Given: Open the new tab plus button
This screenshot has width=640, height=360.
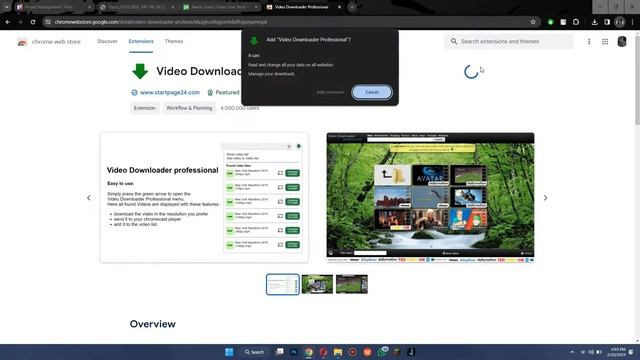Looking at the screenshot, I should point(352,7).
